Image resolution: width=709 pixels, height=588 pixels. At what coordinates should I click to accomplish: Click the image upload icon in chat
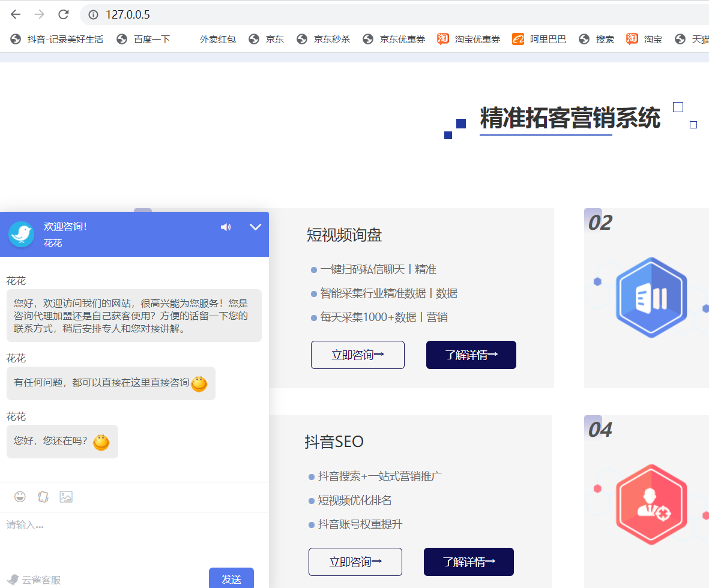[x=66, y=497]
